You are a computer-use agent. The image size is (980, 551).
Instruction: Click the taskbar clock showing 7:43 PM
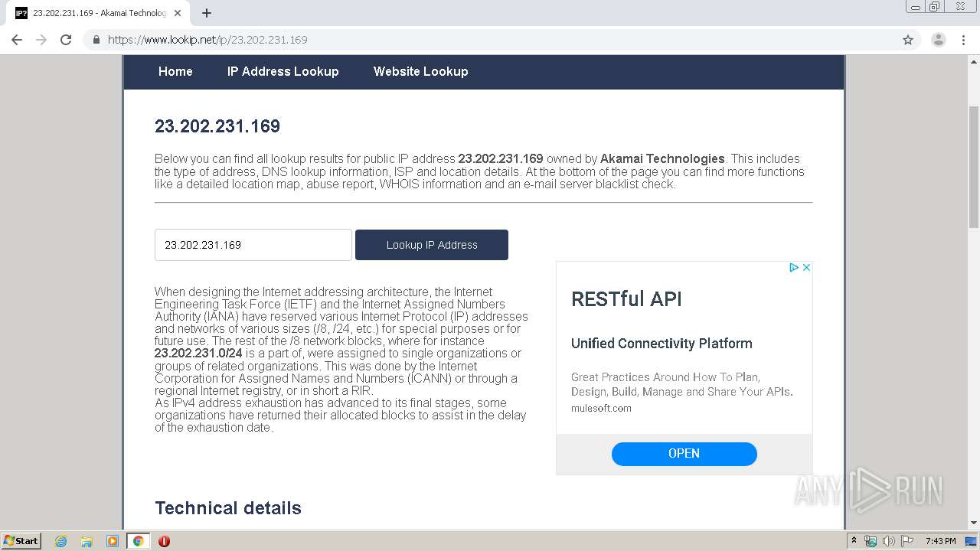pyautogui.click(x=940, y=541)
